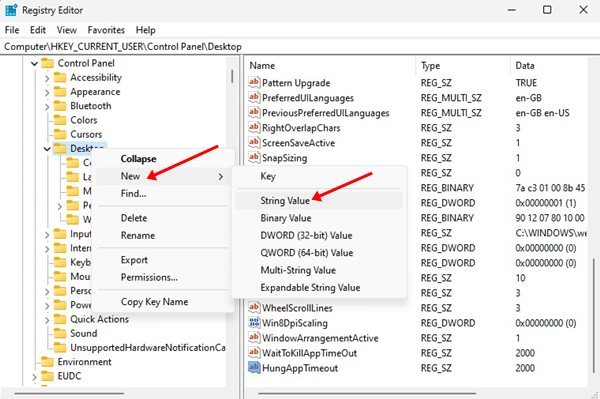This screenshot has width=600, height=399.
Task: Choose Find... in the context menu
Action: tap(162, 193)
